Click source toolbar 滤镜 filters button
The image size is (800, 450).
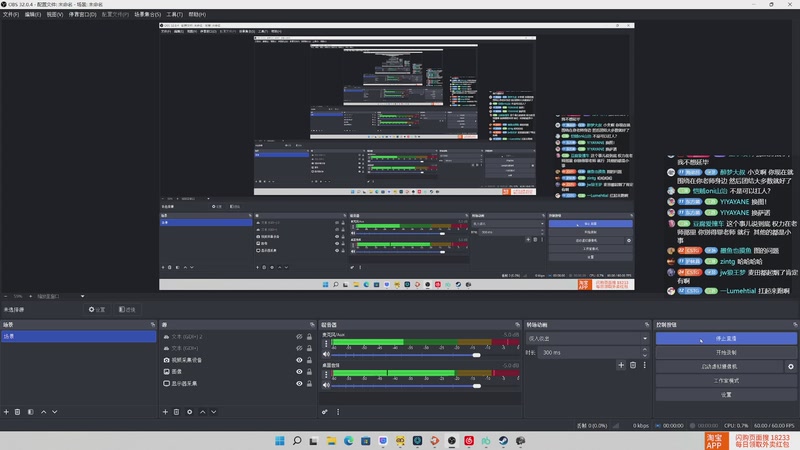click(127, 309)
